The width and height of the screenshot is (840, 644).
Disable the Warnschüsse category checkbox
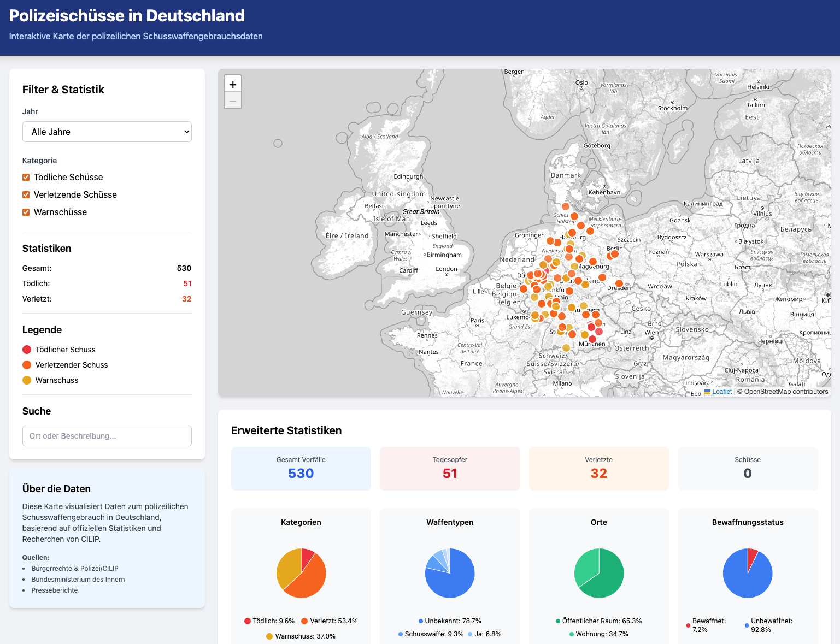tap(26, 212)
